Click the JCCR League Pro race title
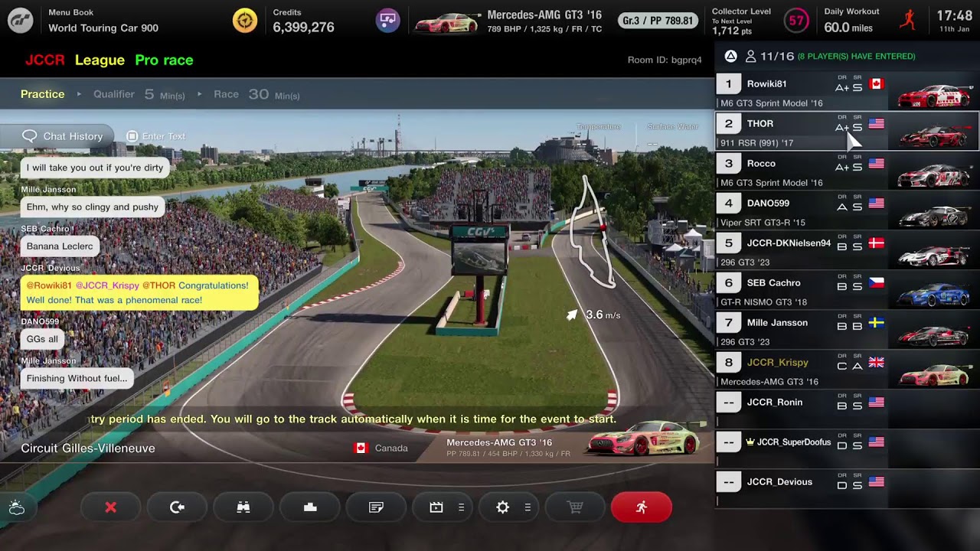The height and width of the screenshot is (551, 980). 109,60
